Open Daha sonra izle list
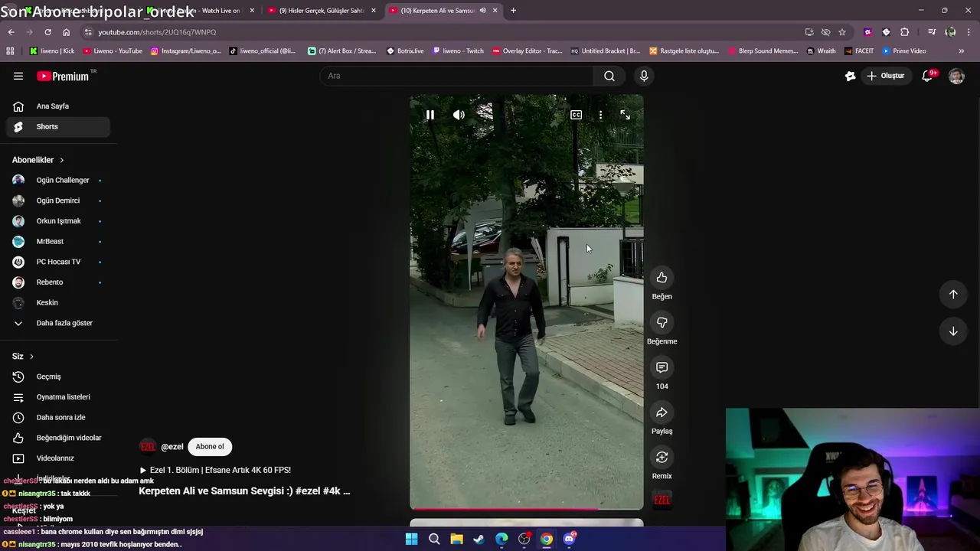The height and width of the screenshot is (551, 980). [x=58, y=418]
